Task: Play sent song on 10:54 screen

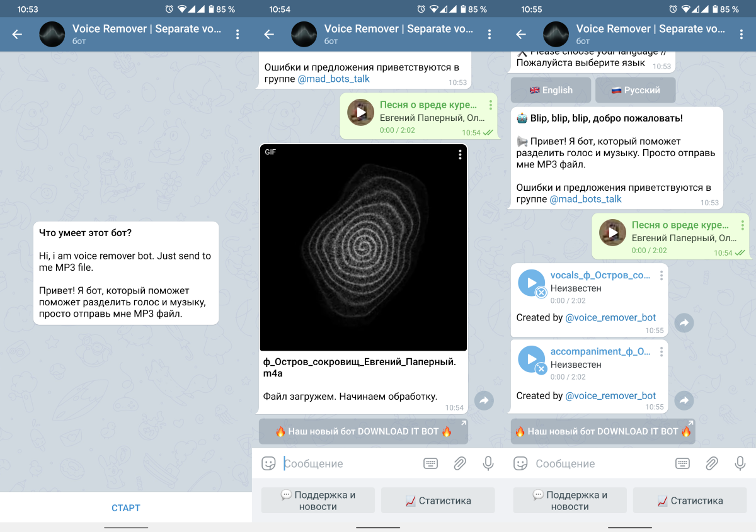Action: [x=361, y=112]
